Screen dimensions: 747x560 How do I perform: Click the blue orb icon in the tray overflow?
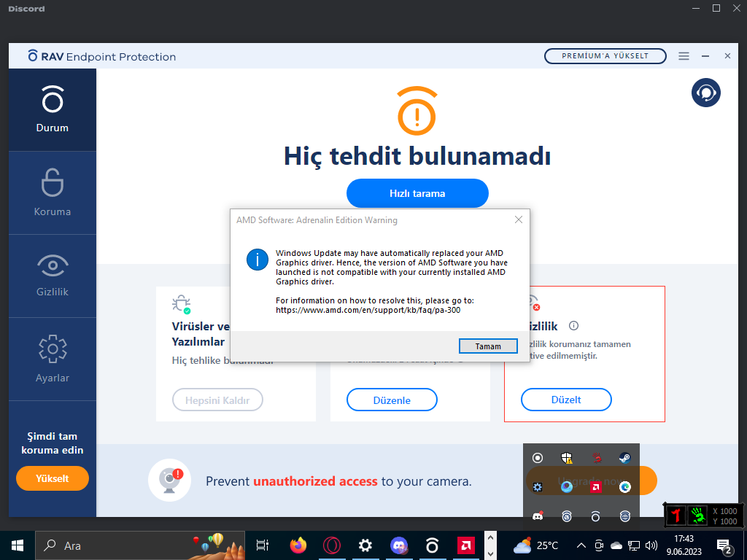[566, 486]
